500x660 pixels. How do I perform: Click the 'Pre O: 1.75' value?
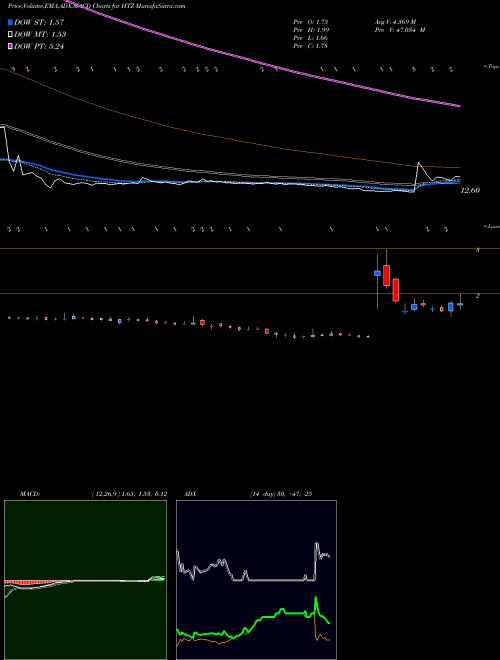(311, 22)
